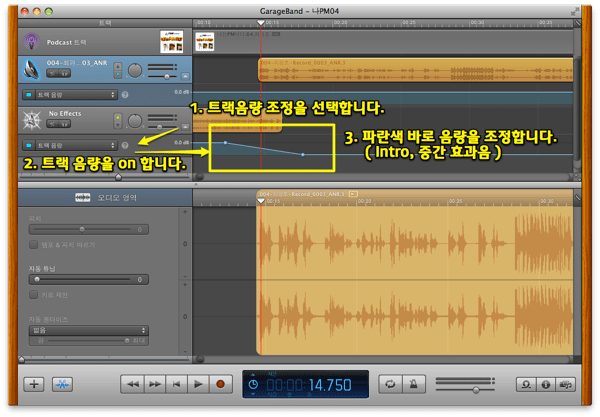Start playback with the Play button

coord(198,384)
